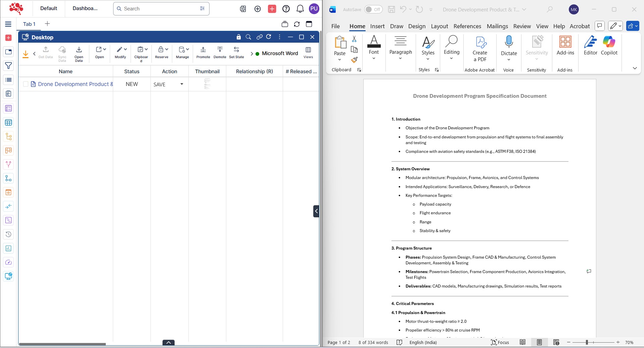Check the Drone Development row checkbox

click(26, 84)
